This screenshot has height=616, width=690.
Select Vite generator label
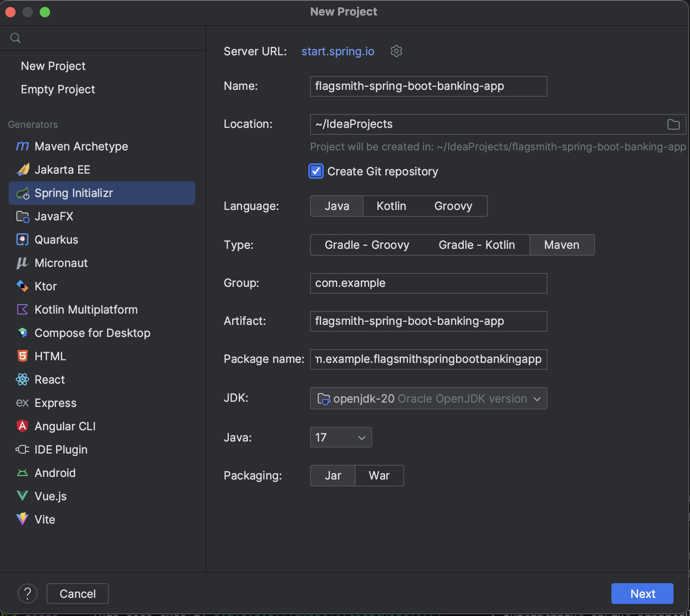[45, 520]
